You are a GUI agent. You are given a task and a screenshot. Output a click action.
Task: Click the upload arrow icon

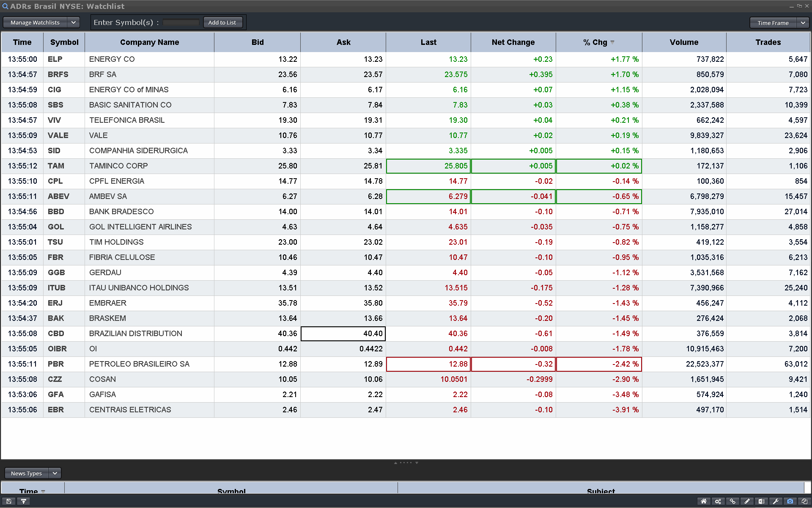[24, 501]
